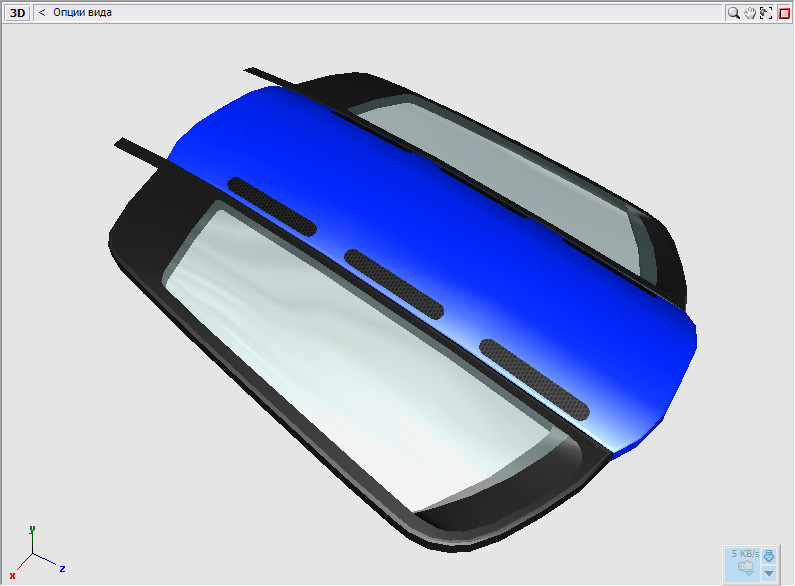Select the rotate view tool

[766, 13]
